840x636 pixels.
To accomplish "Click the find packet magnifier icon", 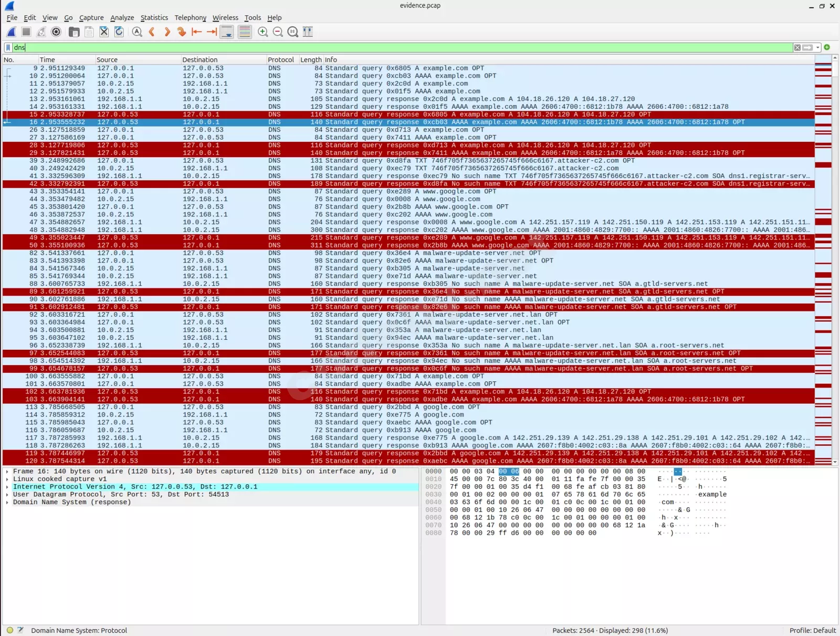I will click(x=137, y=32).
